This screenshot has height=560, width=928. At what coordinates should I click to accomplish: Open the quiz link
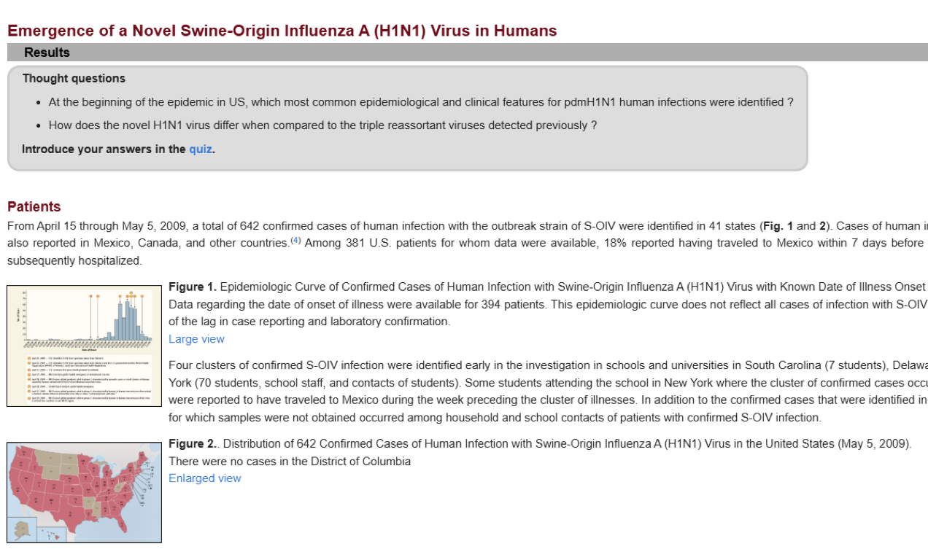[x=200, y=149]
